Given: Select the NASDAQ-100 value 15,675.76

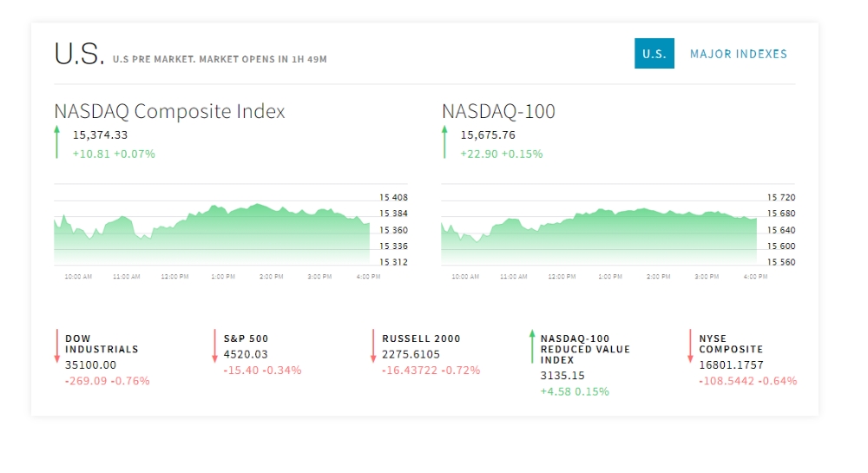Looking at the screenshot, I should pyautogui.click(x=488, y=135).
